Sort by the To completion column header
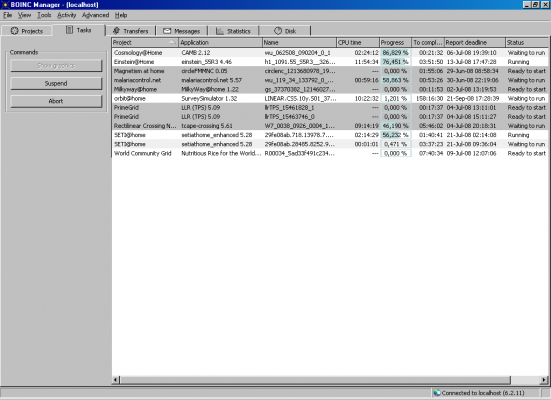Screen dimensions: 551x400 [x=428, y=42]
